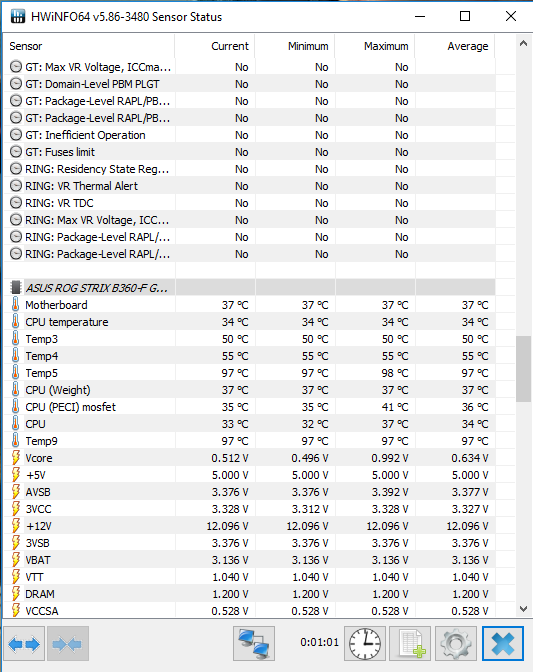The image size is (533, 672).
Task: Click the Maximum column header
Action: click(x=375, y=46)
